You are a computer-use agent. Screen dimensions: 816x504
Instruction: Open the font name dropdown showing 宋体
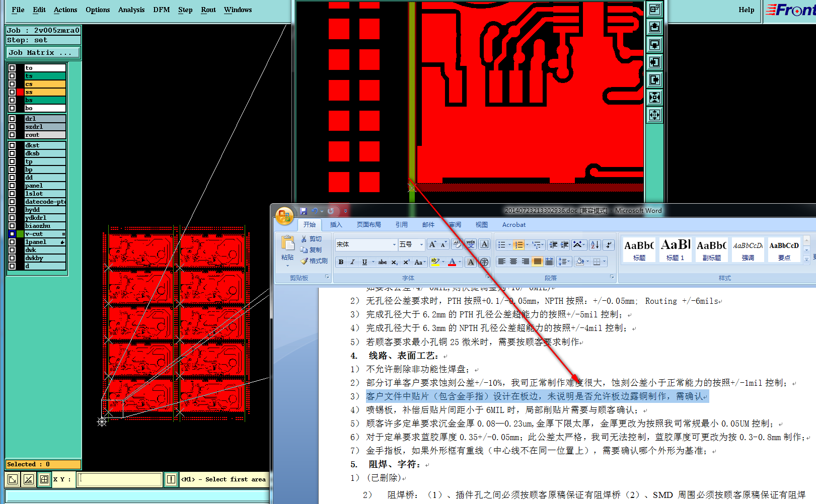coord(394,244)
